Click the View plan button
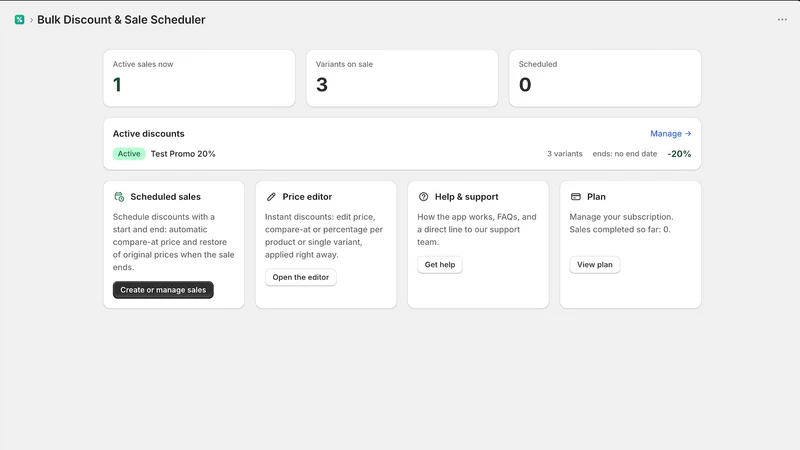The width and height of the screenshot is (800, 450). (x=594, y=265)
